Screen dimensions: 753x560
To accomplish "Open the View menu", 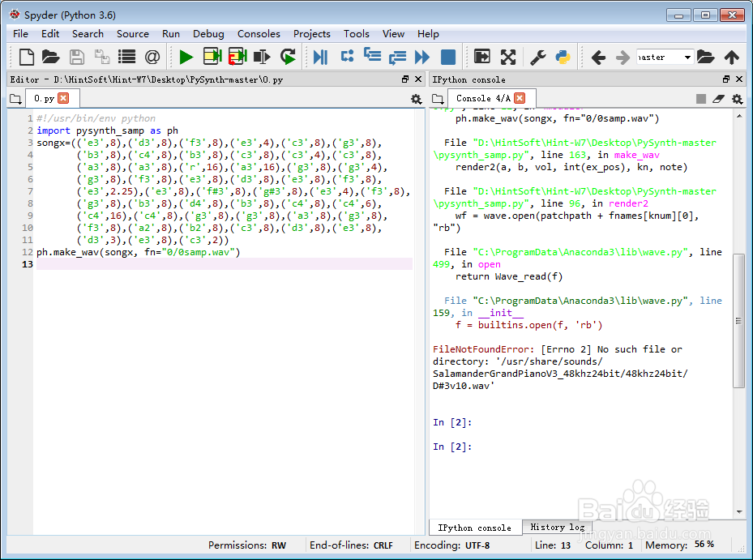I will (393, 33).
